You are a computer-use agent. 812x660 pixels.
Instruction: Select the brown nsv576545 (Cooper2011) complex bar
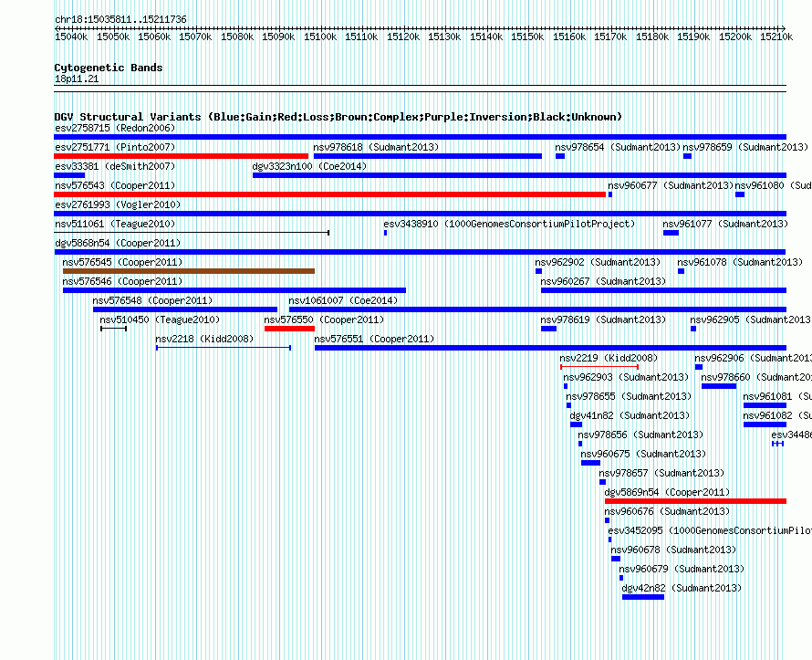(189, 271)
